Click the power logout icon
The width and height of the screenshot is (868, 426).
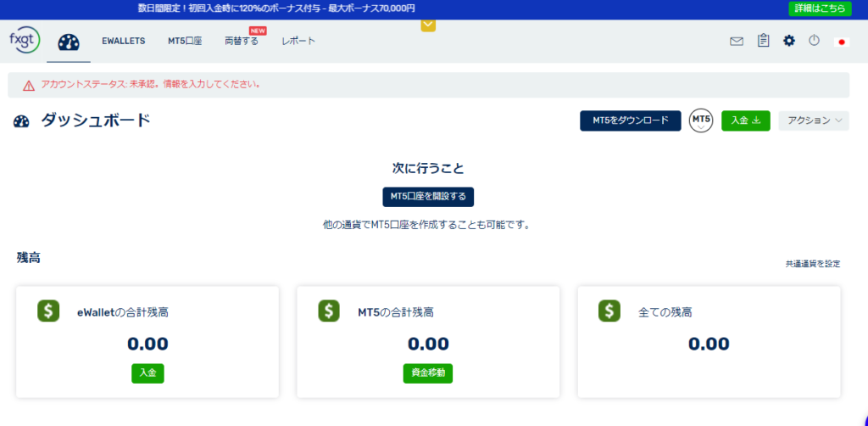tap(814, 41)
